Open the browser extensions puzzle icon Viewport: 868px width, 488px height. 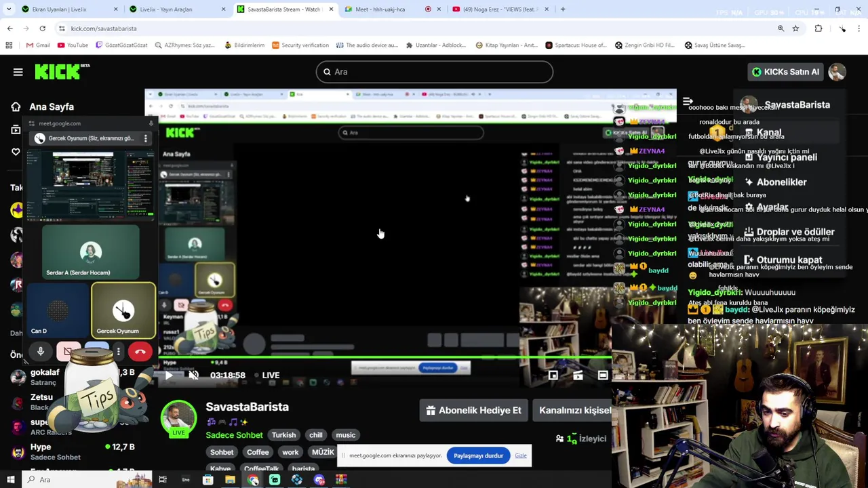coord(818,28)
